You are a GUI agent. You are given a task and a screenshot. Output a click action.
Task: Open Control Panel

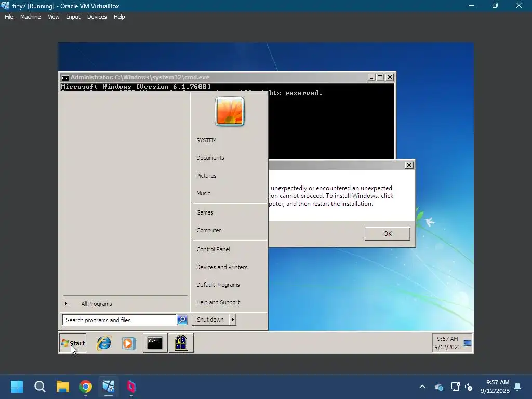click(213, 249)
